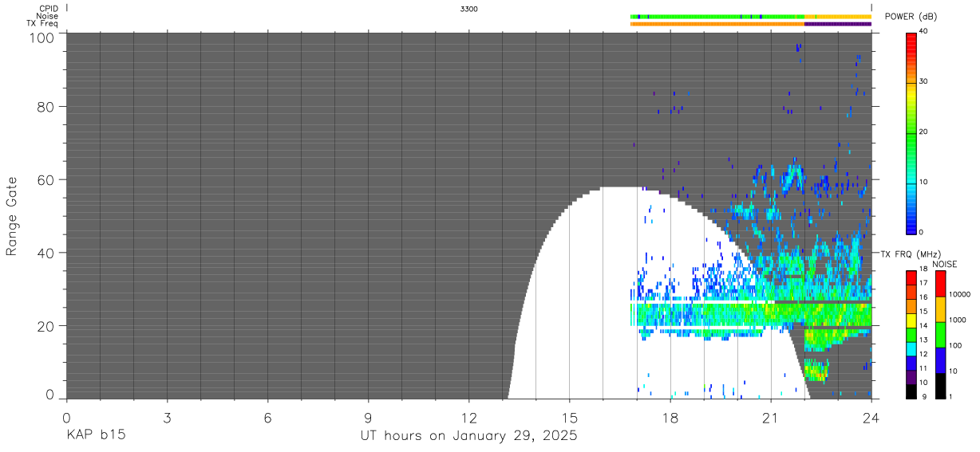
Task: Click the 15 hour tick on the UT axis
Action: (x=569, y=418)
